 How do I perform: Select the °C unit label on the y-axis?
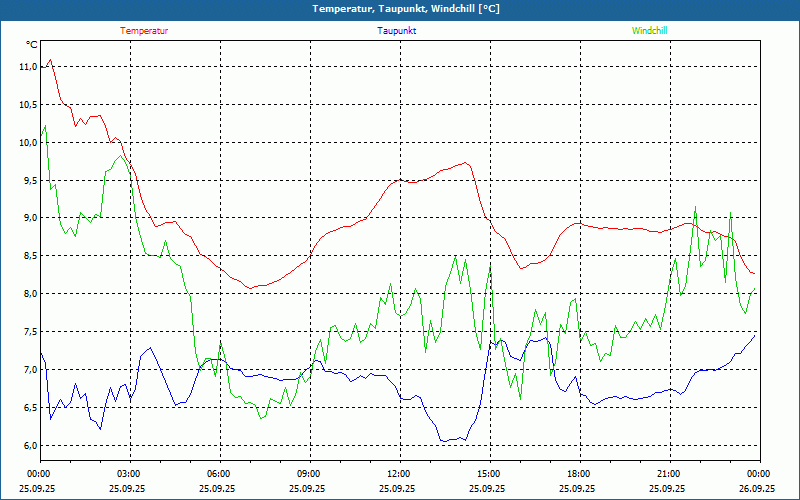[31, 45]
